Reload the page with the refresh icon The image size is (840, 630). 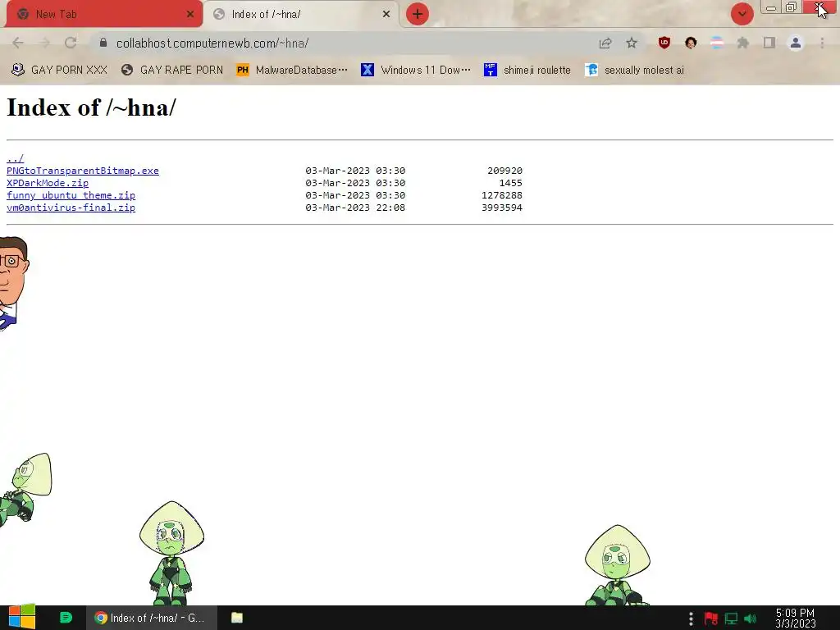tap(71, 43)
